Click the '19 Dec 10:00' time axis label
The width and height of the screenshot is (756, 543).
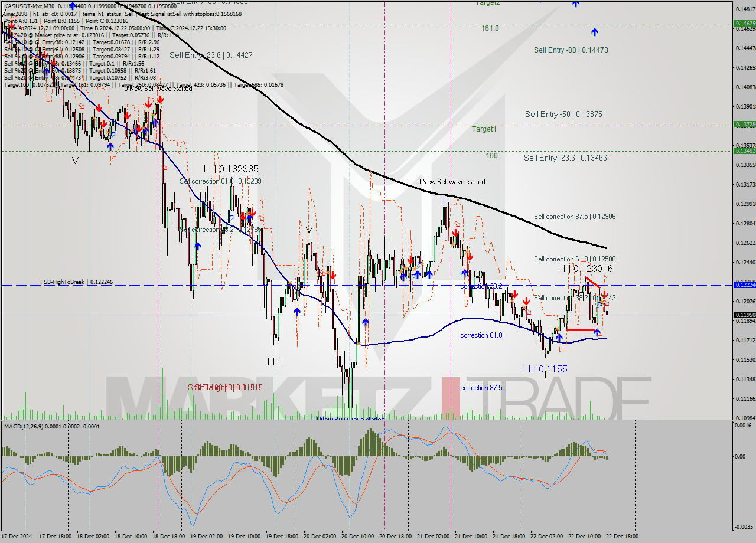pos(243,537)
